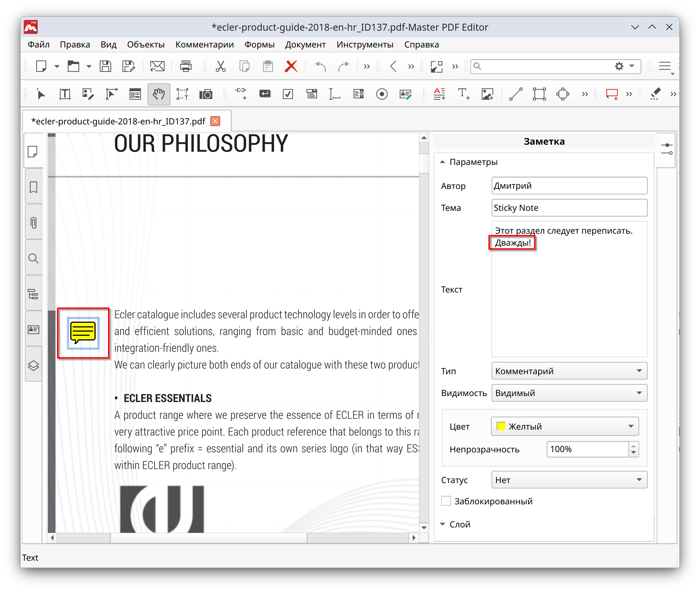Close the ecler-product-guide document tab
This screenshot has height=592, width=700.
point(215,121)
